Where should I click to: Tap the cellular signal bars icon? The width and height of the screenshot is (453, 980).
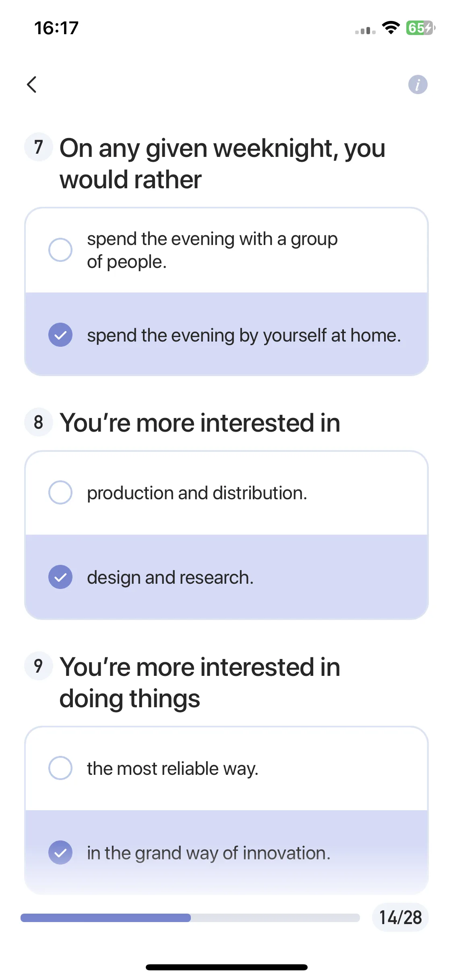365,30
